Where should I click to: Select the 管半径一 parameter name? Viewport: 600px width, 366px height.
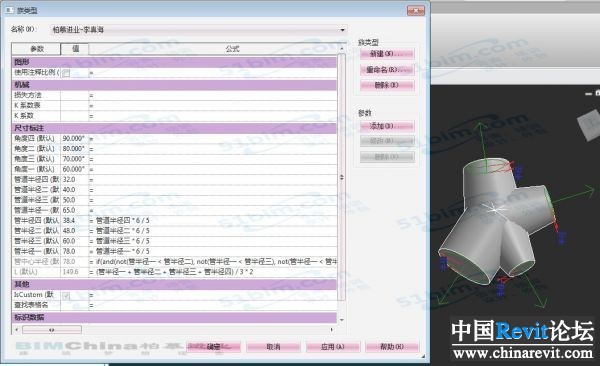point(36,252)
